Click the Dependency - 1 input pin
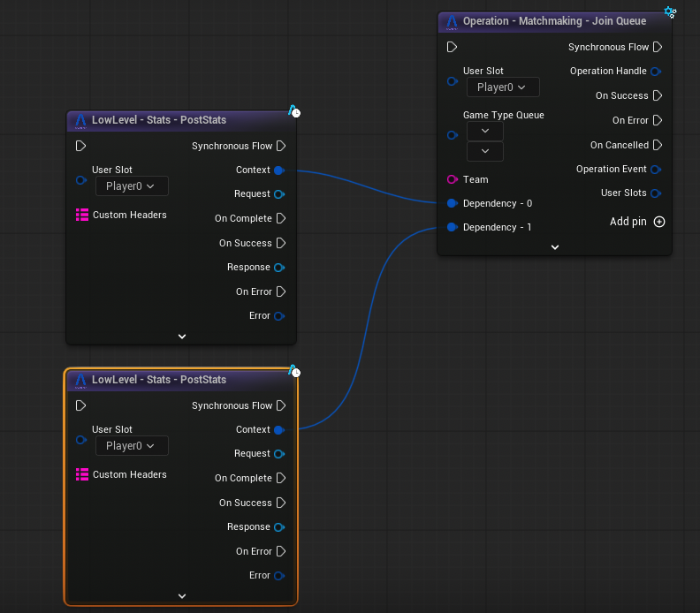The image size is (700, 613). coord(452,227)
